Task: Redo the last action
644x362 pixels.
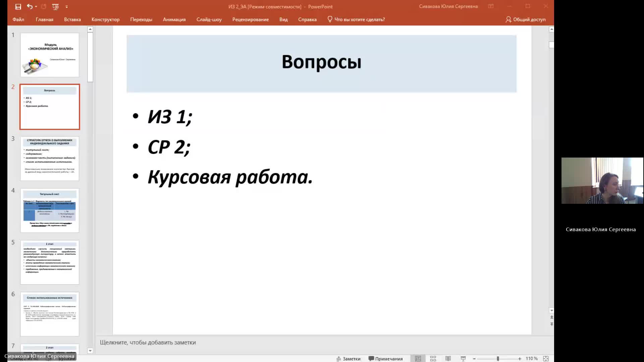Action: point(44,6)
